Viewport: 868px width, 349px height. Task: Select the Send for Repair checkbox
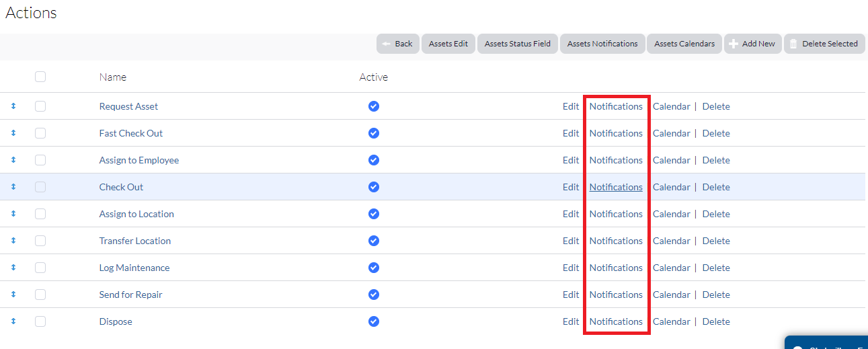coord(40,295)
